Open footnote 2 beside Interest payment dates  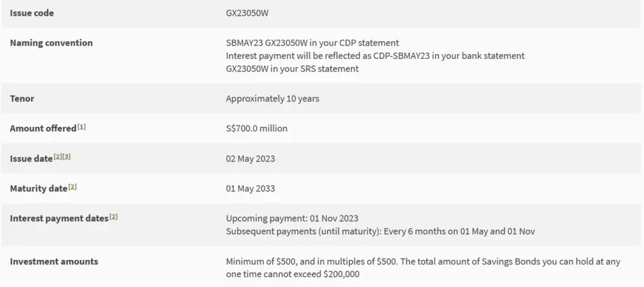(113, 217)
